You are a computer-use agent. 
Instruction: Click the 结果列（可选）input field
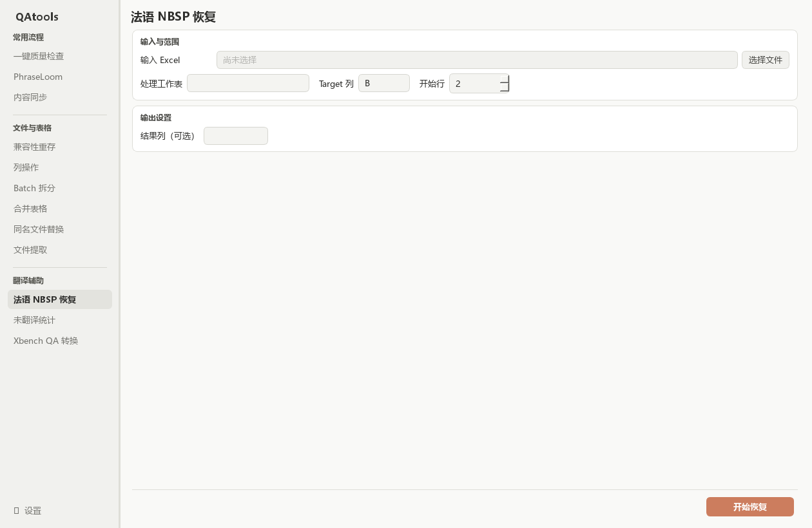pyautogui.click(x=236, y=136)
